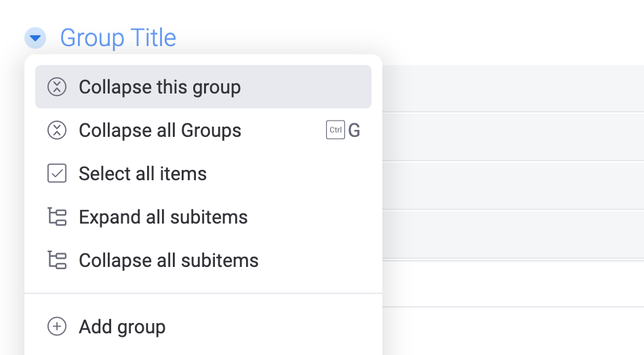Select the Collapse all Groups menu entry
The height and width of the screenshot is (355, 644).
(160, 131)
